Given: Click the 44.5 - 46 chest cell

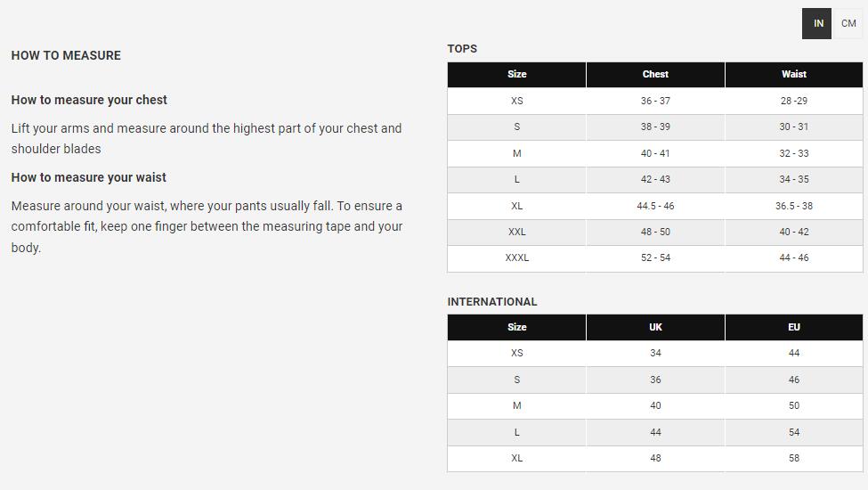Looking at the screenshot, I should [x=655, y=206].
